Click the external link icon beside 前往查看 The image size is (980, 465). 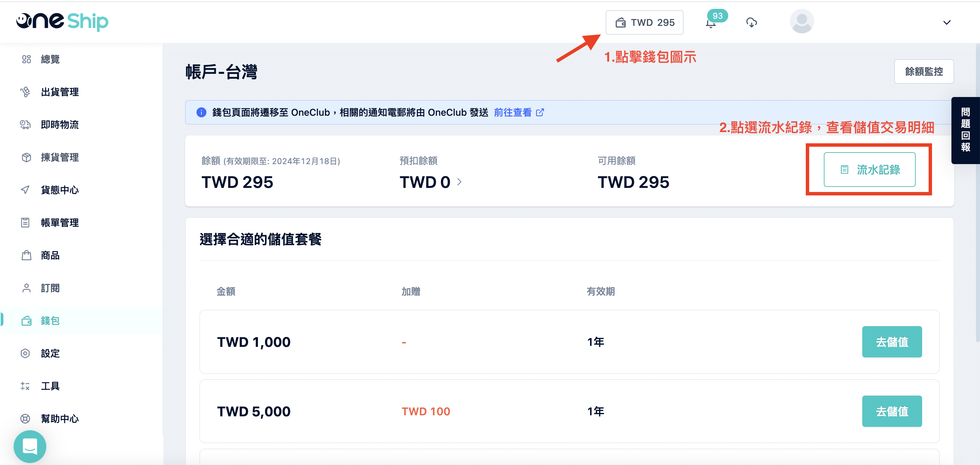(539, 113)
